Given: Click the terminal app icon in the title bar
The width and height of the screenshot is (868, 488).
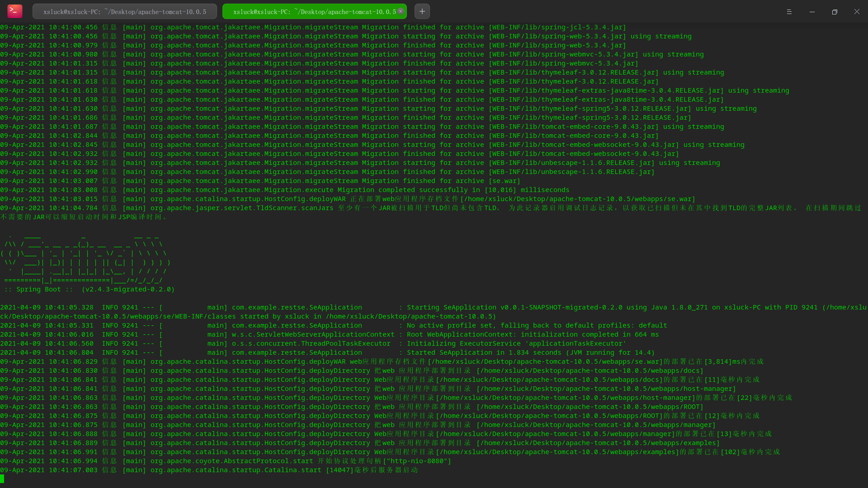Looking at the screenshot, I should [x=15, y=11].
